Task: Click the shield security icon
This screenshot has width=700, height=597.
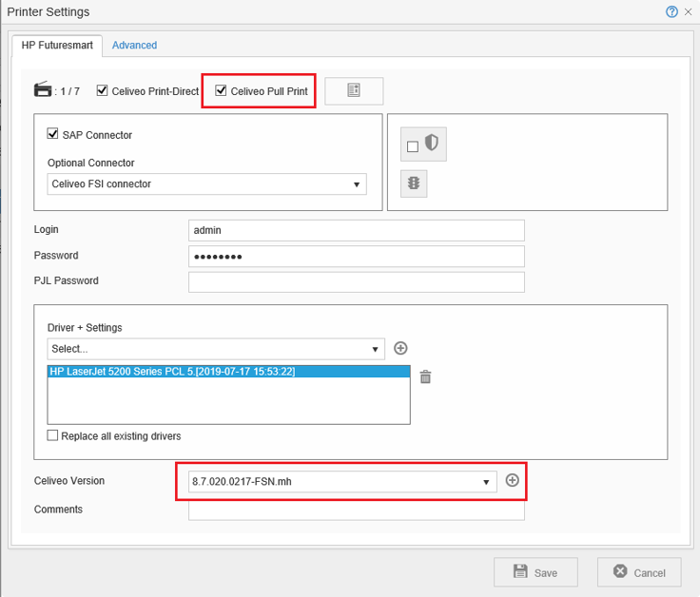Action: coord(432,144)
